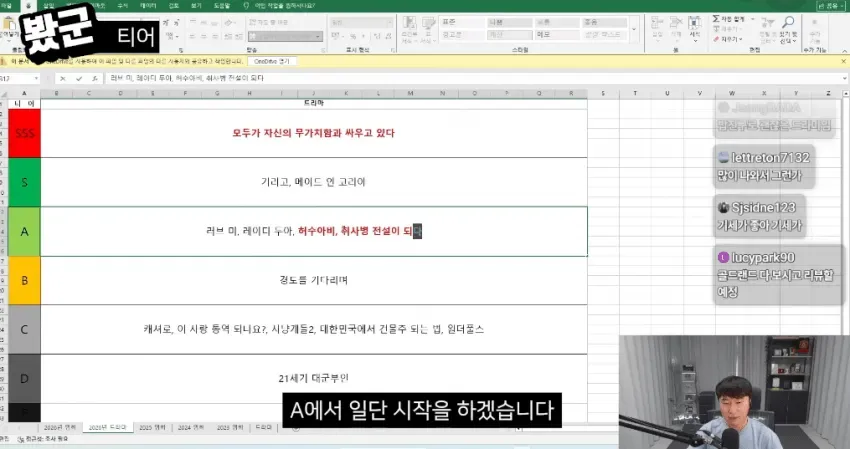Click the increase decimal icon
Image resolution: width=850 pixels, height=449 pixels.
377,36
